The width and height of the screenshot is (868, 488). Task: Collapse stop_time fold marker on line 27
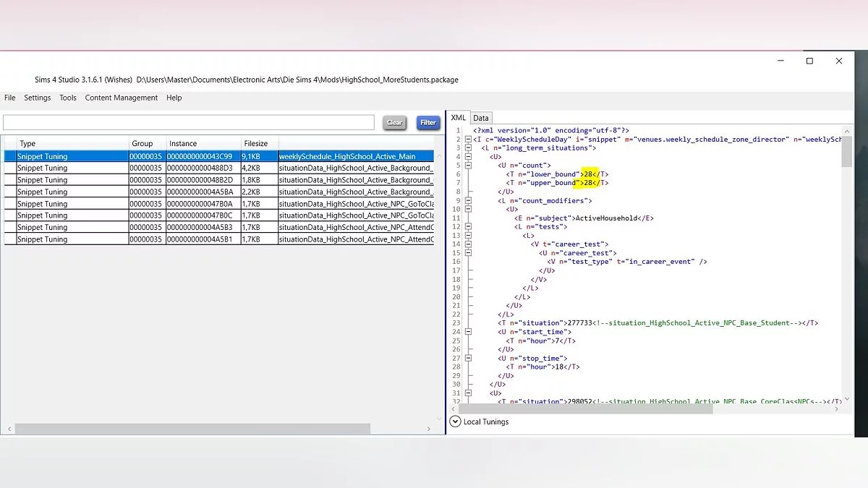(468, 358)
